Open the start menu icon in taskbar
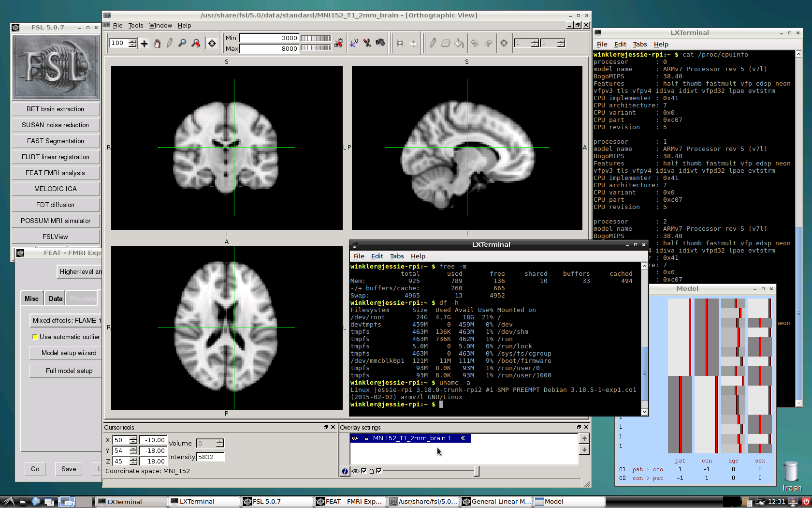This screenshot has height=508, width=812. click(9, 502)
